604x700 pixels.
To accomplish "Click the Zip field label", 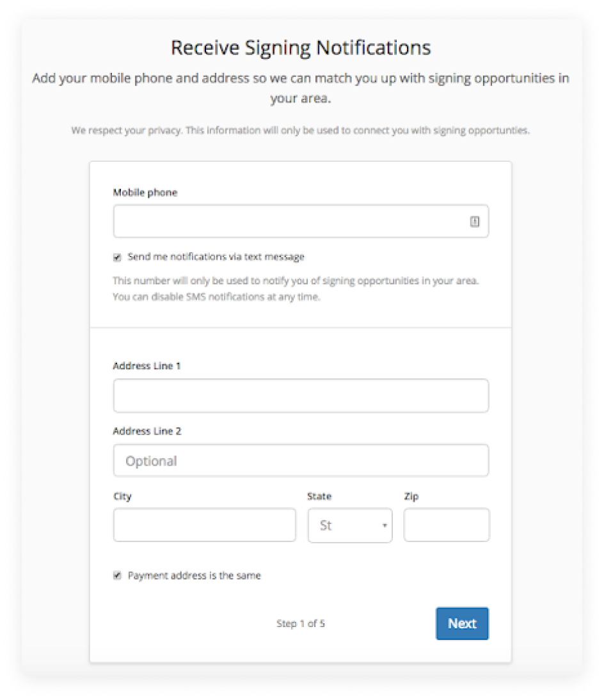I will (411, 496).
